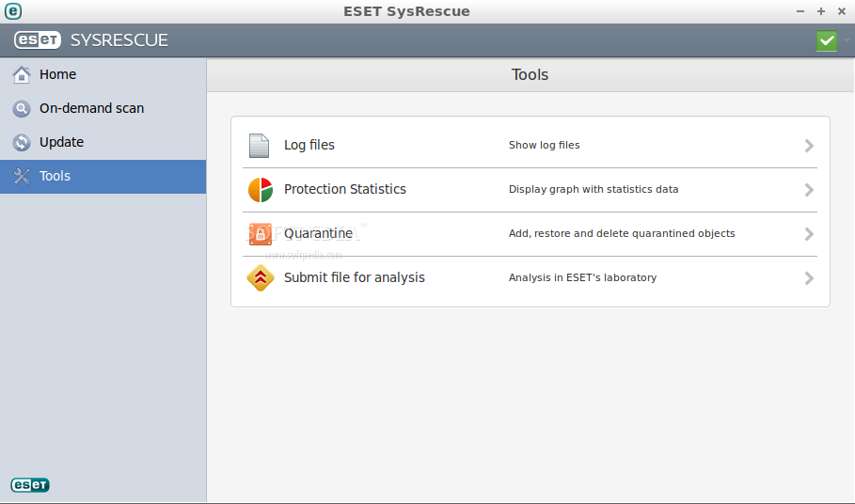Click the Log files document icon
The width and height of the screenshot is (855, 504).
259,146
